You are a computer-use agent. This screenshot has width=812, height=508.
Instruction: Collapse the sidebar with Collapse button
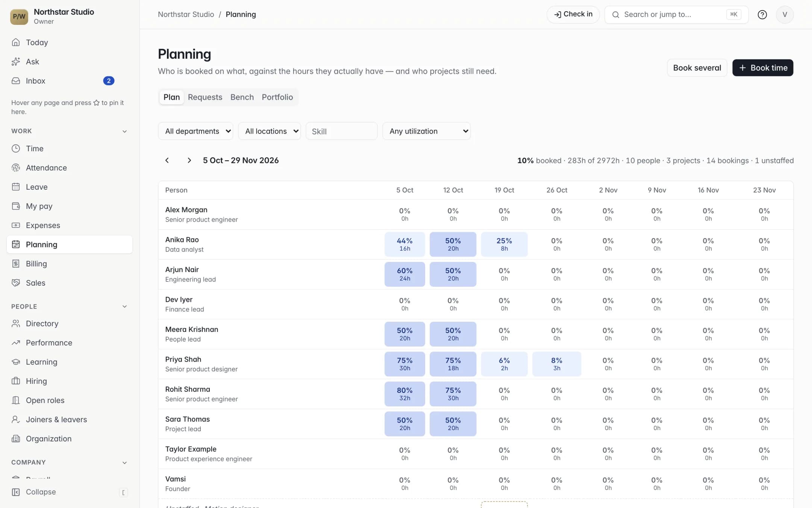[70, 492]
